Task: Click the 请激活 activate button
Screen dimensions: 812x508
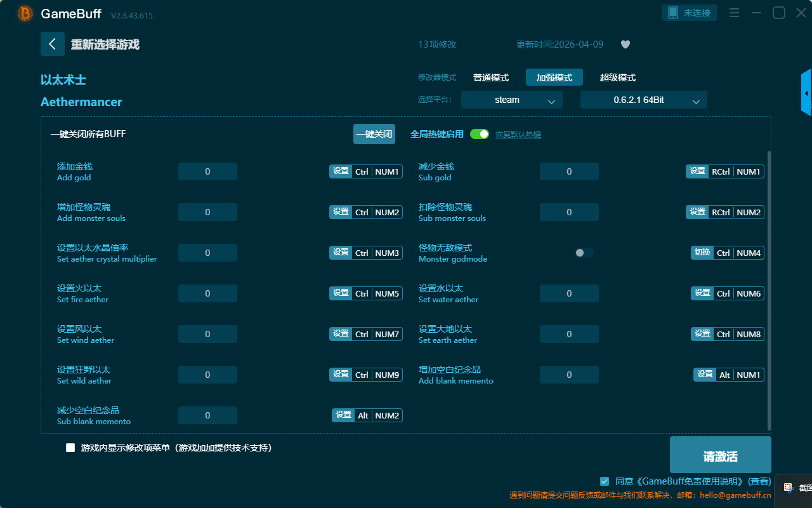Action: [x=721, y=455]
